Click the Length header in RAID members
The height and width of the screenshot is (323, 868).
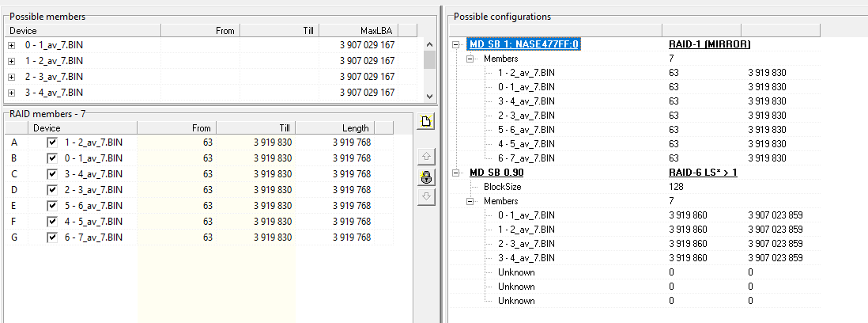[x=335, y=128]
